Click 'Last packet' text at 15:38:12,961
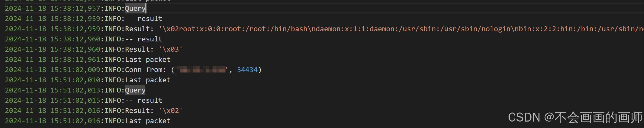The height and width of the screenshot is (128, 644). [x=148, y=59]
